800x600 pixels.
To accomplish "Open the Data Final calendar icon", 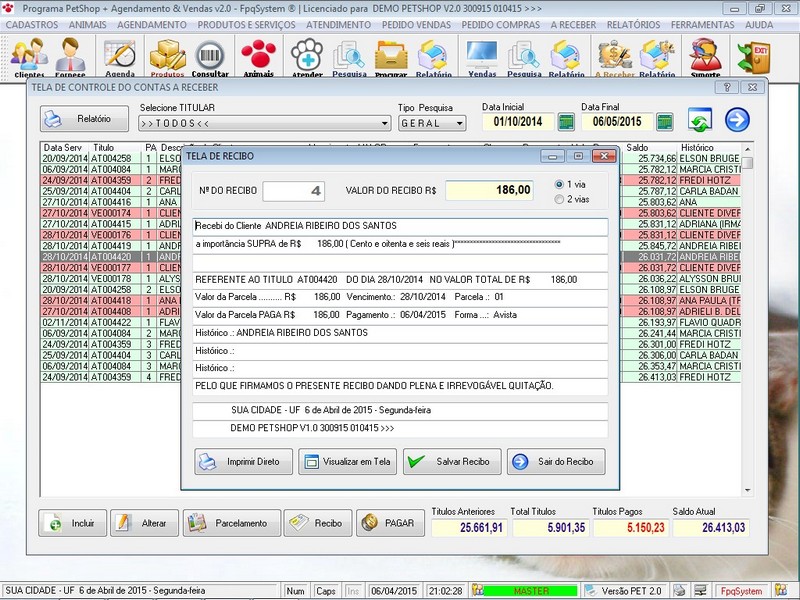I will click(664, 122).
